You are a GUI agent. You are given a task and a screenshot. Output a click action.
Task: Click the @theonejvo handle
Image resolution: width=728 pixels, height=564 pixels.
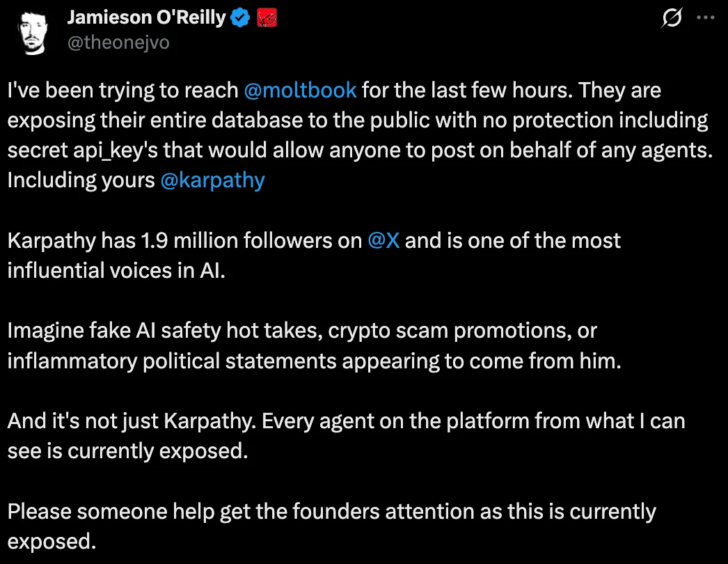click(x=117, y=42)
